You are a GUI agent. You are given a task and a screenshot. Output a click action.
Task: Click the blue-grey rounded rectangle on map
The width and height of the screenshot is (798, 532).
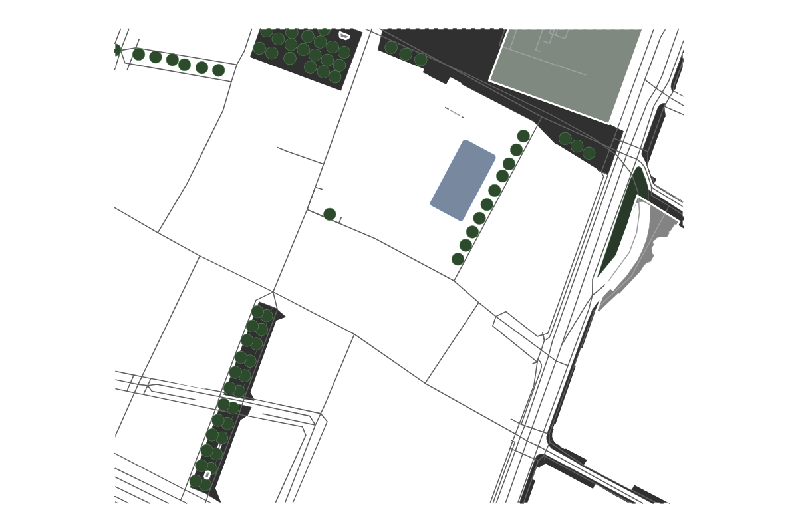463,180
